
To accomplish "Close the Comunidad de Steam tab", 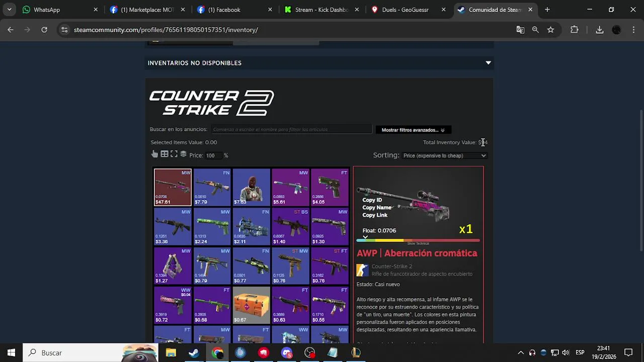I will coord(530,10).
